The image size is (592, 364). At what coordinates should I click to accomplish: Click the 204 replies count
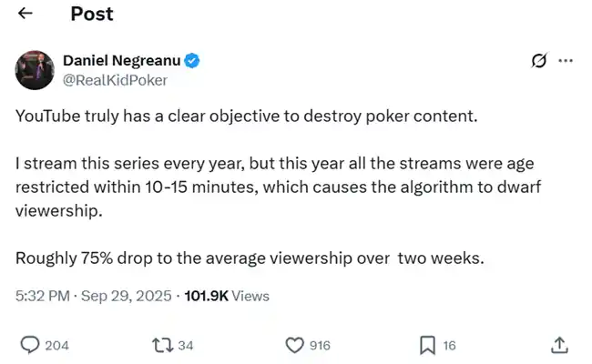tap(56, 346)
